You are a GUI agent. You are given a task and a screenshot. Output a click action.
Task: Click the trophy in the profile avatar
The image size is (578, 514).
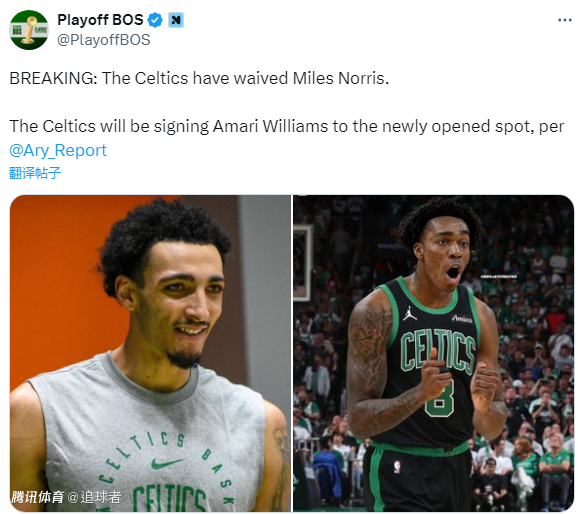[29, 30]
